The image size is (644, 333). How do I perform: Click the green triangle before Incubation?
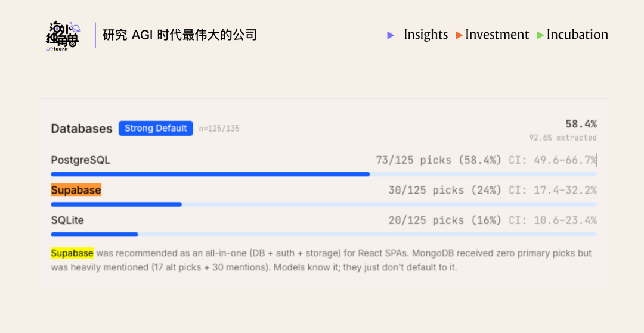click(x=540, y=36)
